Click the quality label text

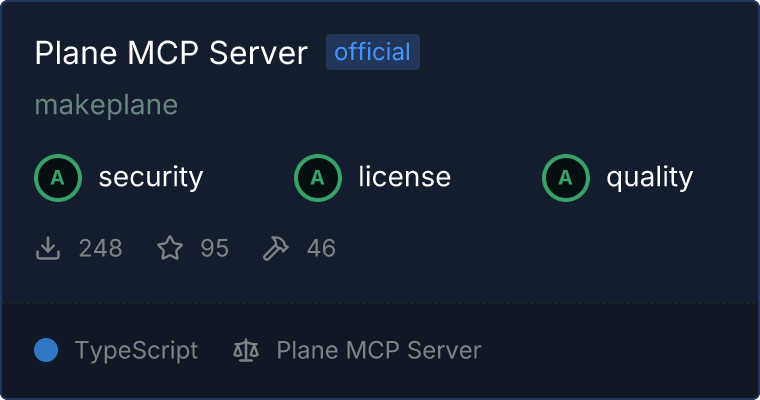pos(649,177)
